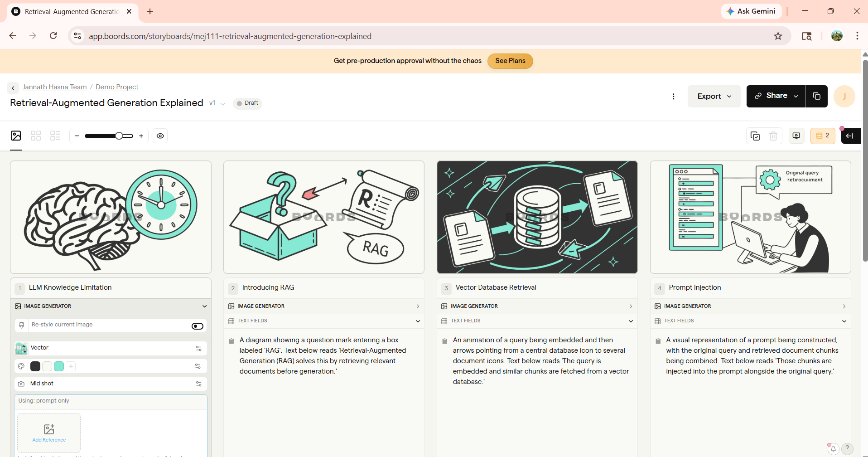Open the three-dot more options menu
The height and width of the screenshot is (457, 868).
[x=674, y=96]
